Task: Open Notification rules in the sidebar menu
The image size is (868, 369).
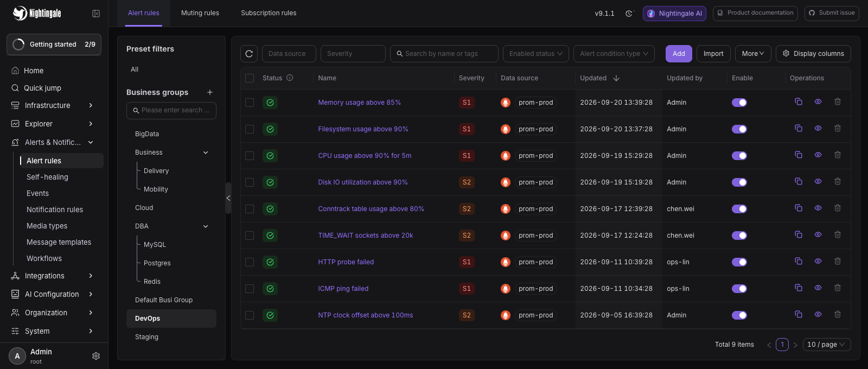Action: click(55, 209)
